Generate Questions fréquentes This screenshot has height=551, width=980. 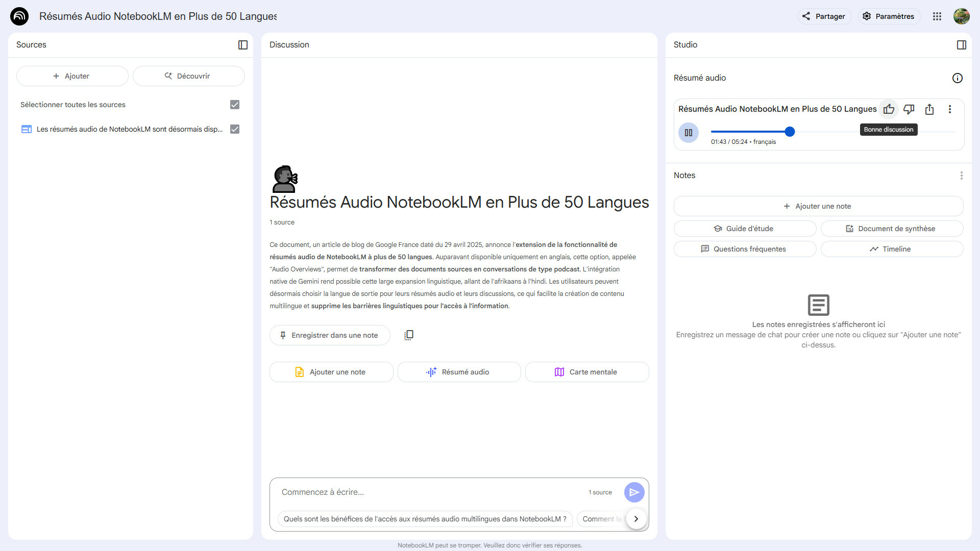[x=745, y=249]
